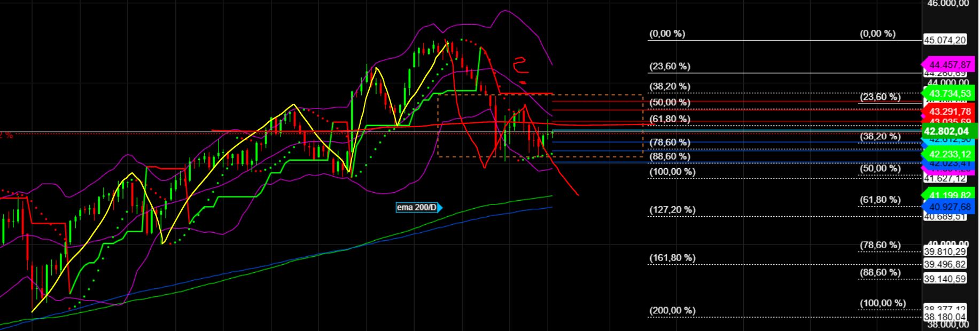Click the (88,60 %) label nearest the price axis
Image resolution: width=980 pixels, height=331 pixels.
click(x=880, y=273)
